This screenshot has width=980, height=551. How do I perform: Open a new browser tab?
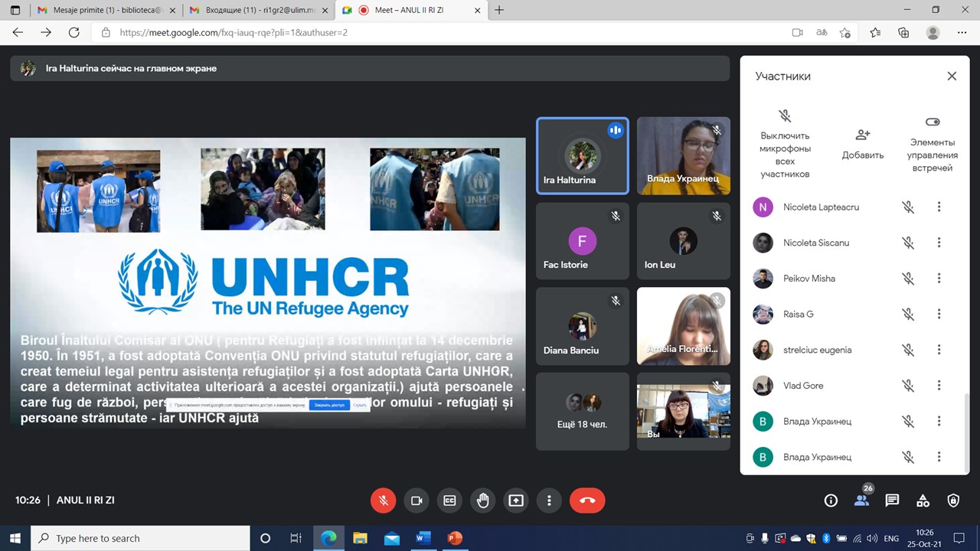tap(499, 10)
